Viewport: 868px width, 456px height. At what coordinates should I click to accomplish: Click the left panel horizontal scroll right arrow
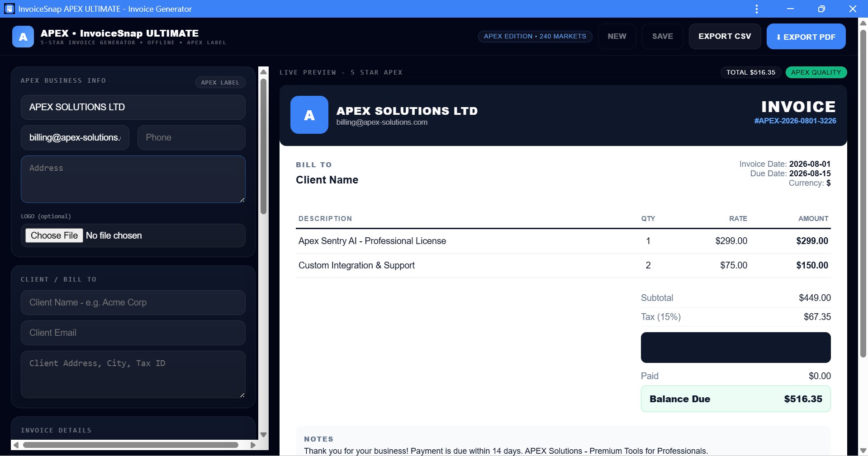(253, 445)
